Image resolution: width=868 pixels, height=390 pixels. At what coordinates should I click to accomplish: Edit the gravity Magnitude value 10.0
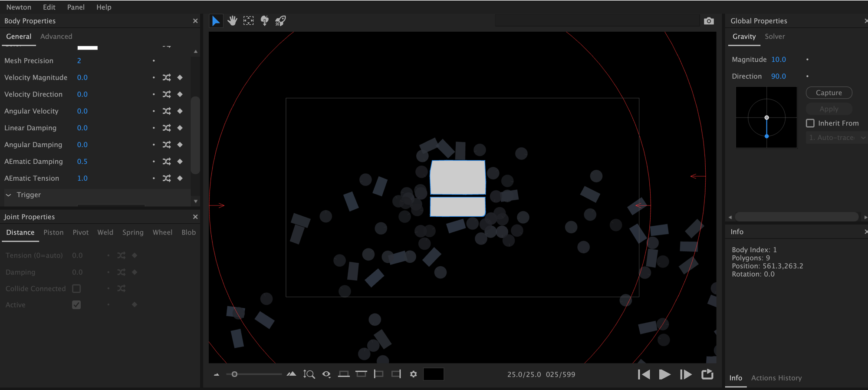coord(779,59)
